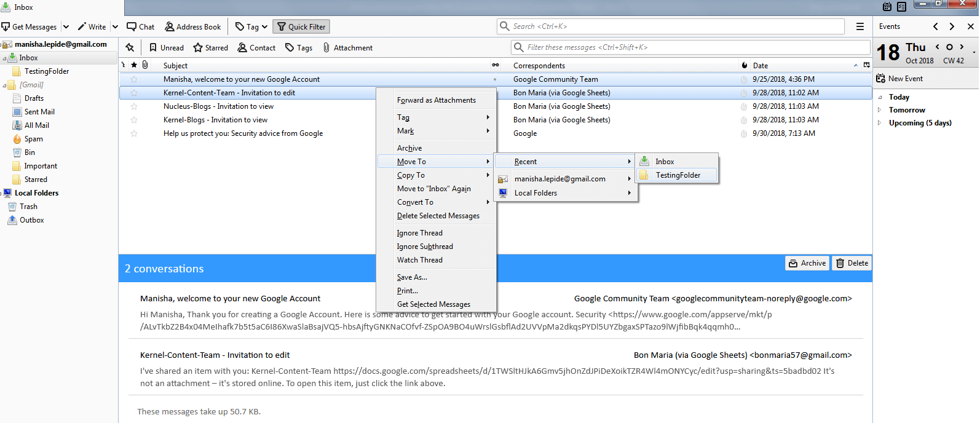
Task: Collapse the Inbox folder tree
Action: tap(4, 58)
